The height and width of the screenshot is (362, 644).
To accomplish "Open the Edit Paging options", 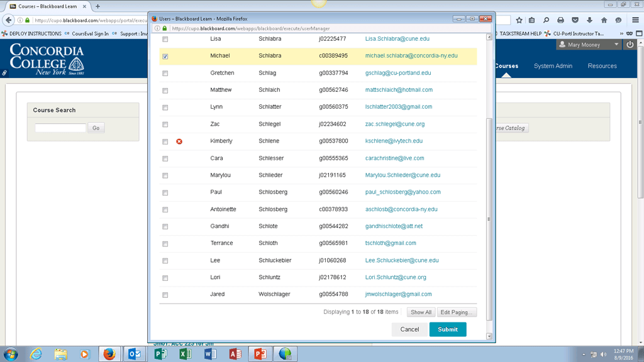I will click(x=457, y=312).
